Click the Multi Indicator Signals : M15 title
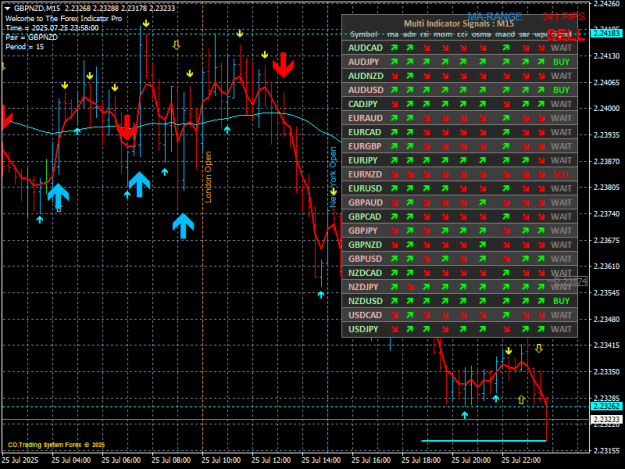 459,24
